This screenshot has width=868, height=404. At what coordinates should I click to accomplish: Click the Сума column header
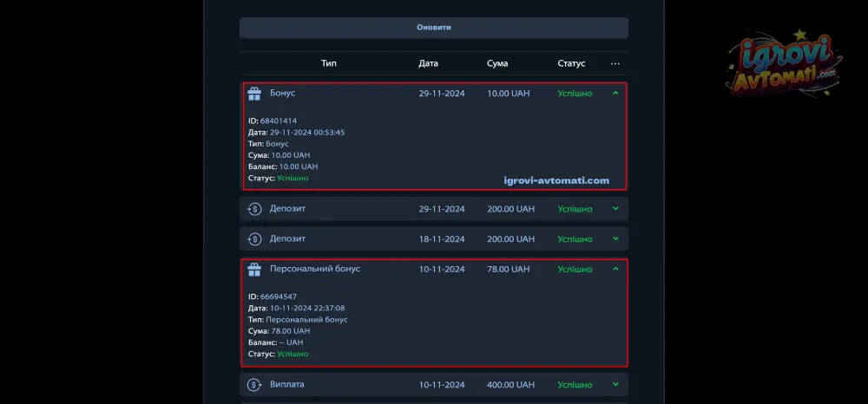497,63
